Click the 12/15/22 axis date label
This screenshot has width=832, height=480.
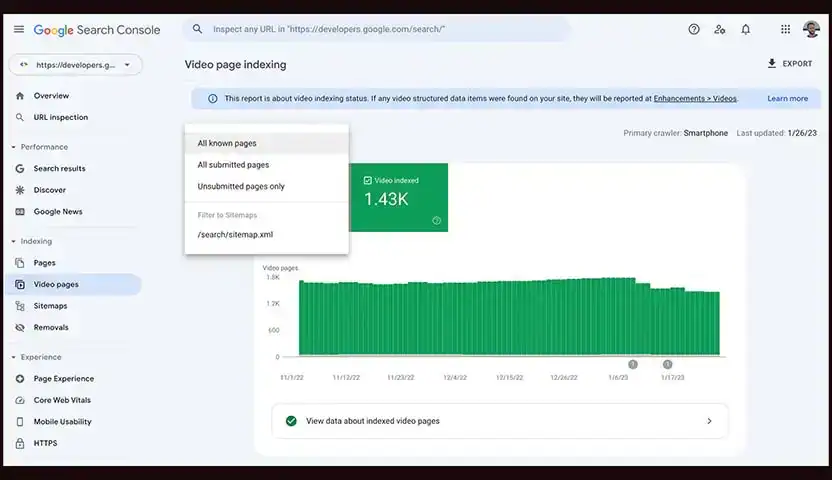pos(509,378)
